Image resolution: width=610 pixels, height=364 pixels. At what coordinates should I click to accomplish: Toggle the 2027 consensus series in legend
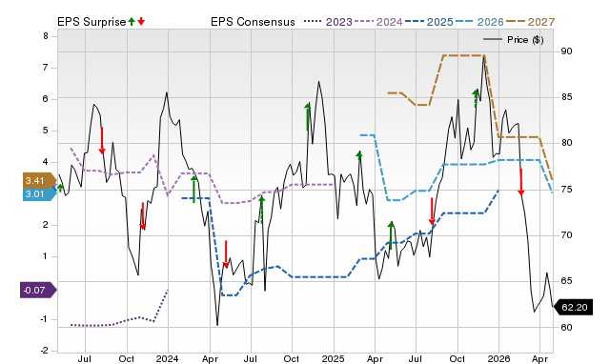[530, 22]
